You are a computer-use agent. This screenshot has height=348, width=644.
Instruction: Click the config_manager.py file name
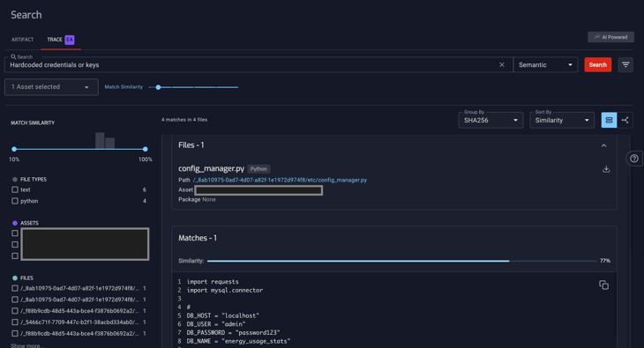(x=211, y=168)
